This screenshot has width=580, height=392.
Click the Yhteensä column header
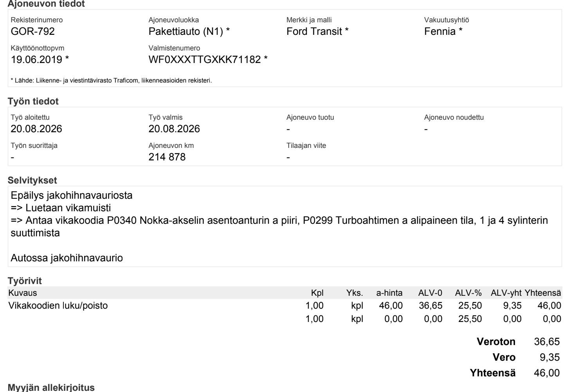point(543,293)
